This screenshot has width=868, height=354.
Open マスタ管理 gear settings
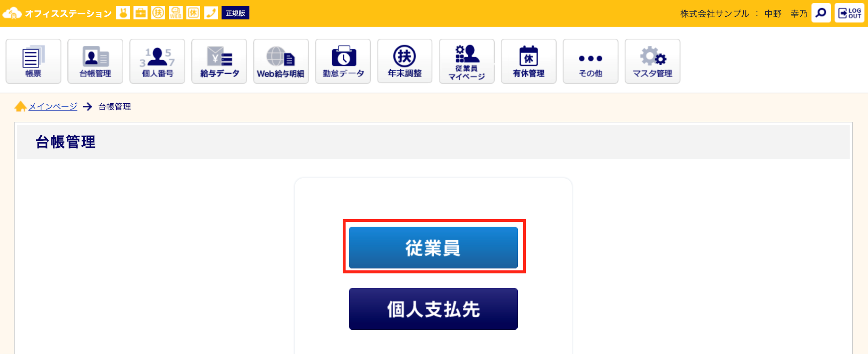tap(652, 61)
